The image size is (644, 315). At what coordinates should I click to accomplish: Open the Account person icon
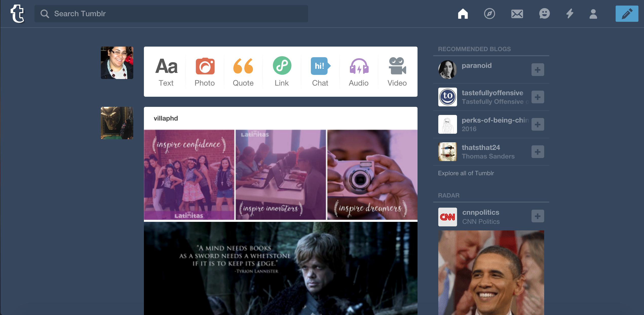point(593,14)
